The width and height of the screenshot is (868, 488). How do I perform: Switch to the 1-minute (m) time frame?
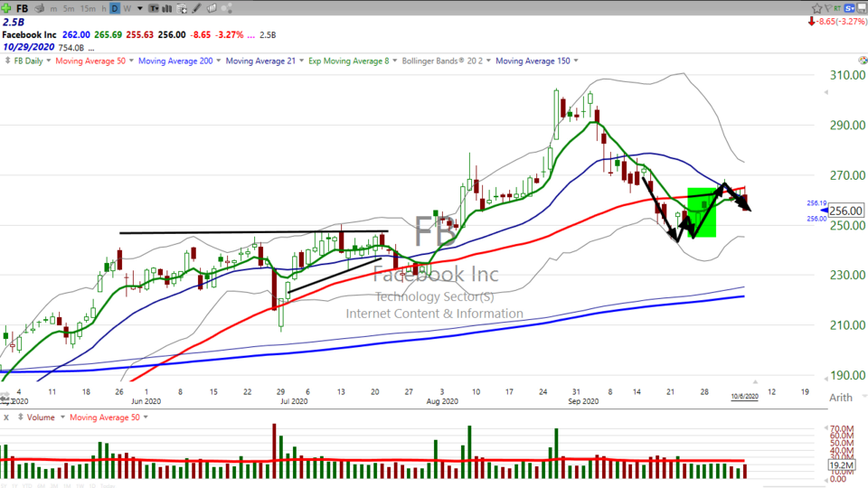click(x=53, y=9)
